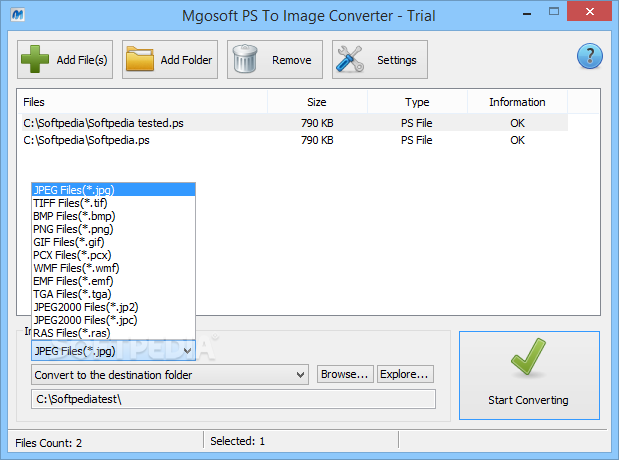Select JPEG Files(*.jpg) from the format list
619x460 pixels.
tap(113, 190)
